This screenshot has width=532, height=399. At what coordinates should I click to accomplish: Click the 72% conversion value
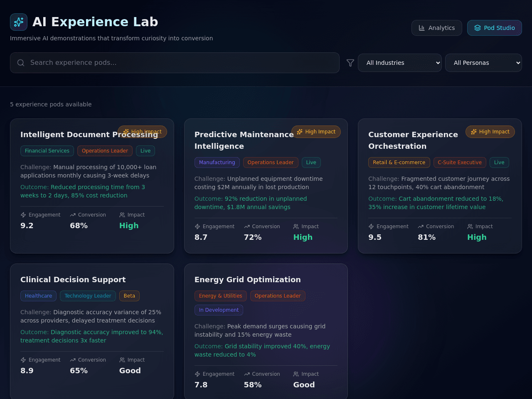coord(253,237)
